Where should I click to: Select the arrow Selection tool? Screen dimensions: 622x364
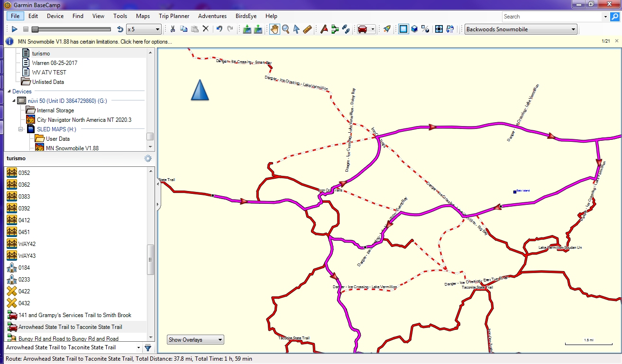(296, 29)
